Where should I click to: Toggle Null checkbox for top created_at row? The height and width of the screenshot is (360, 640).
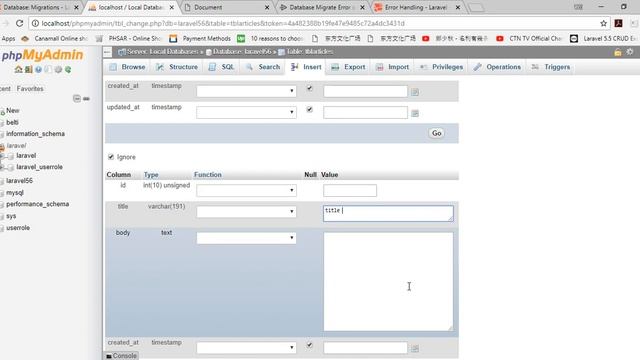point(309,88)
